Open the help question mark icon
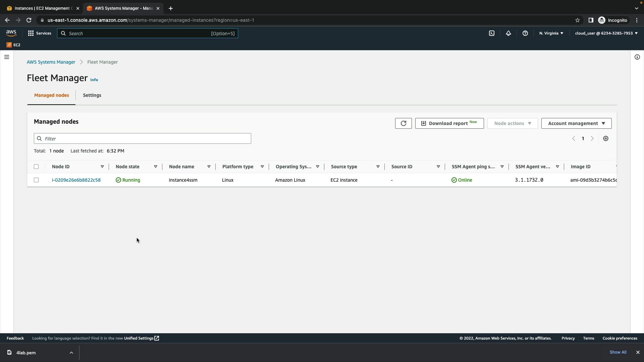 click(x=525, y=33)
